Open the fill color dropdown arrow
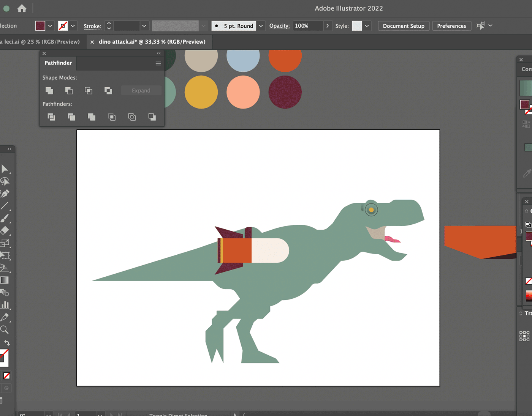Viewport: 532px width, 416px height. (x=50, y=26)
